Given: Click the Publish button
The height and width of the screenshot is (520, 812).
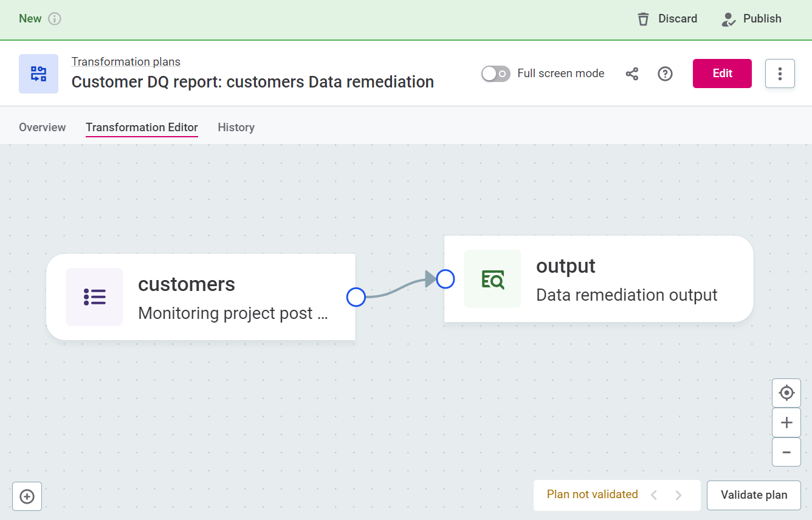Looking at the screenshot, I should [751, 19].
